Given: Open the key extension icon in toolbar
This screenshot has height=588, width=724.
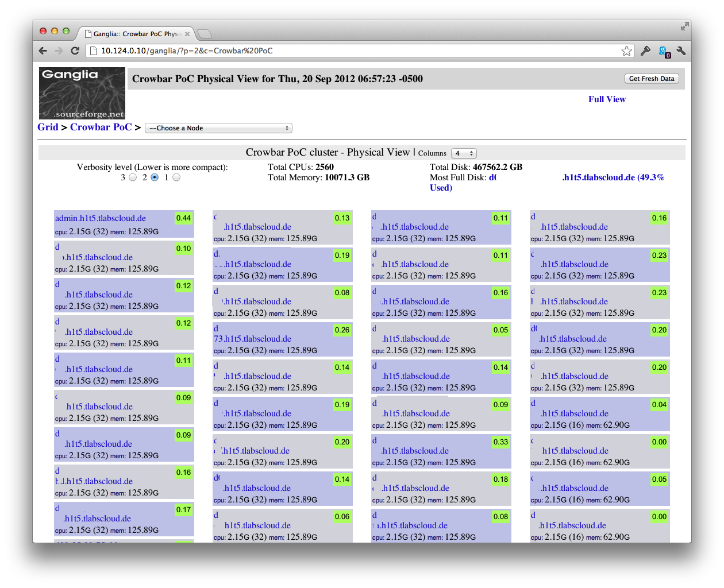Looking at the screenshot, I should [x=645, y=51].
